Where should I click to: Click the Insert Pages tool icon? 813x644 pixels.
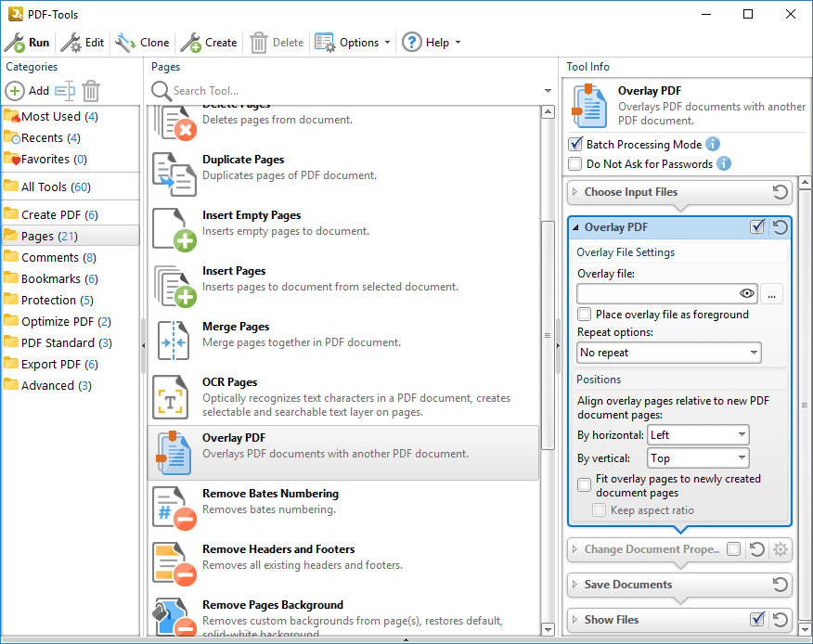(174, 286)
